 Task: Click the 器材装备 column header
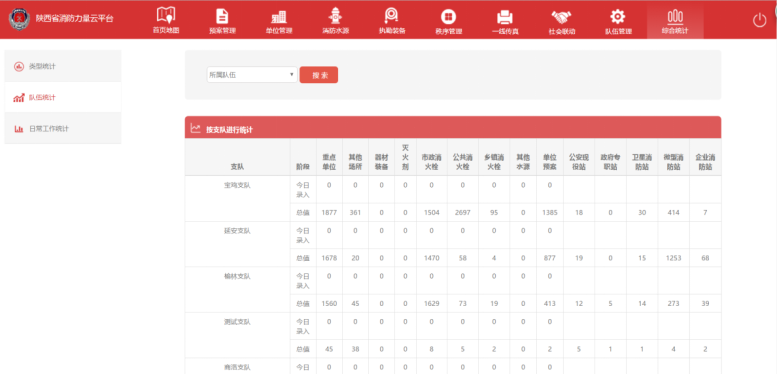click(381, 162)
